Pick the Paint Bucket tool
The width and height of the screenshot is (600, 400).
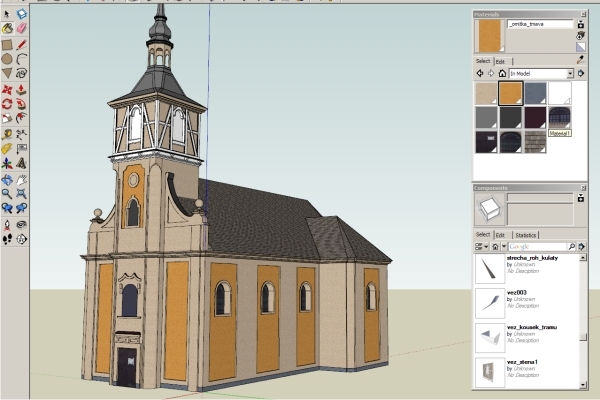point(7,29)
